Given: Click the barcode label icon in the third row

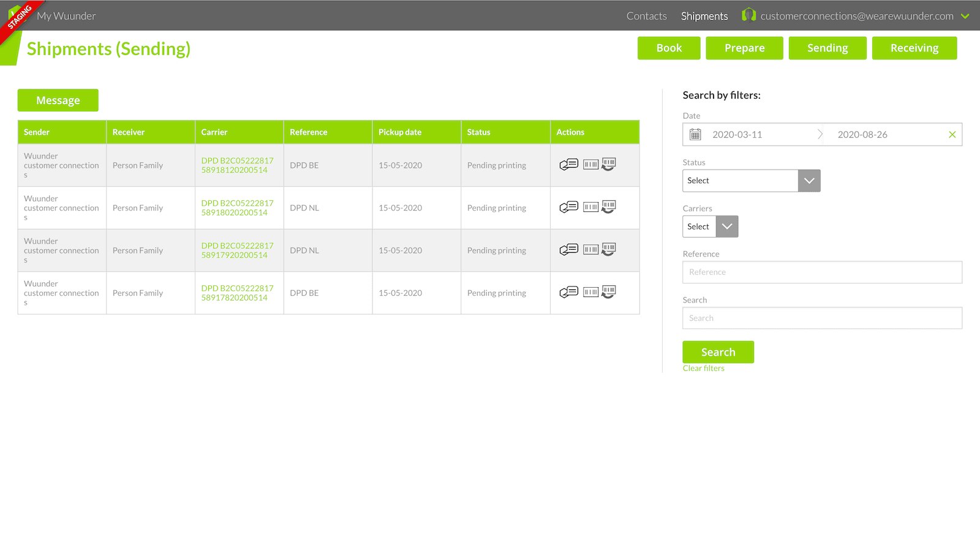Looking at the screenshot, I should pos(590,249).
